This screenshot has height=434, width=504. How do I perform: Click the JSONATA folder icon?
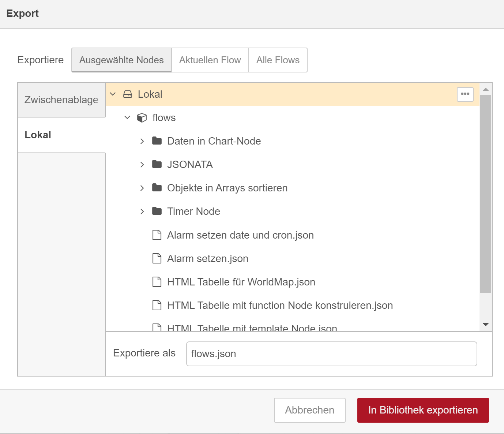(x=157, y=164)
